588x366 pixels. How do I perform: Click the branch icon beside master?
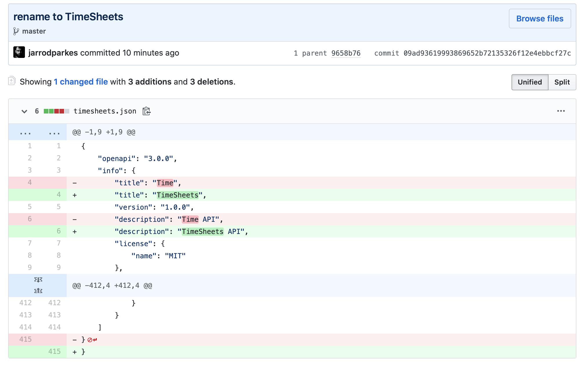coord(16,31)
